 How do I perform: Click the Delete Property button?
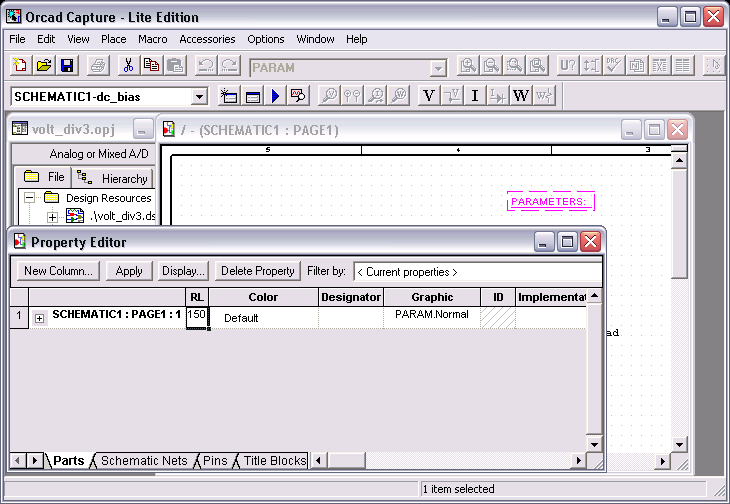(x=257, y=271)
